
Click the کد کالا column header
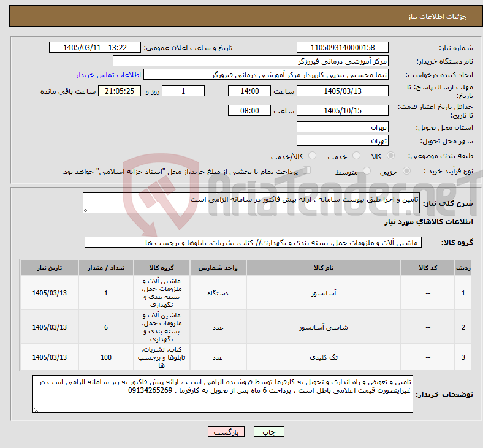pos(428,268)
